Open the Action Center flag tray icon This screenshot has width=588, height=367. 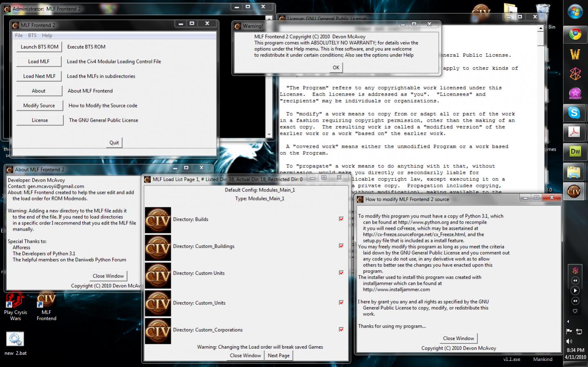tap(569, 331)
